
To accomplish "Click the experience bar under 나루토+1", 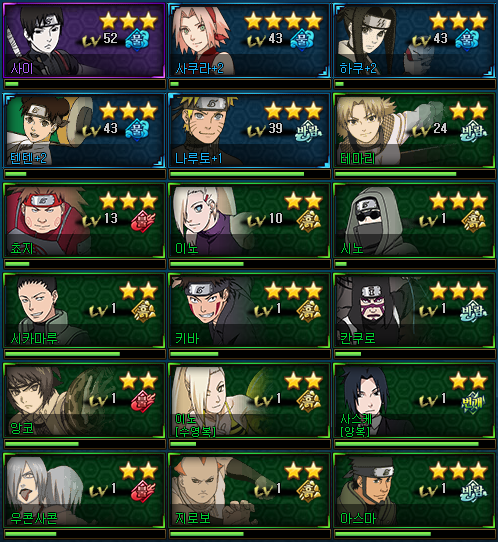I will tap(249, 174).
